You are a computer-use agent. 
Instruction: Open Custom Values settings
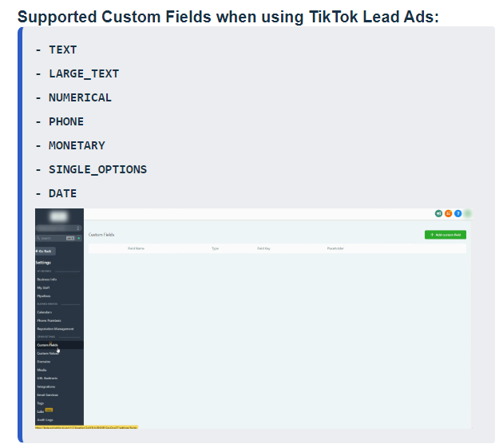pyautogui.click(x=48, y=353)
